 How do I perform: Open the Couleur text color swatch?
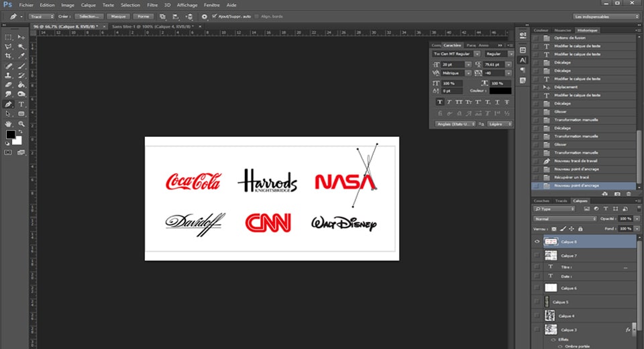coord(500,91)
